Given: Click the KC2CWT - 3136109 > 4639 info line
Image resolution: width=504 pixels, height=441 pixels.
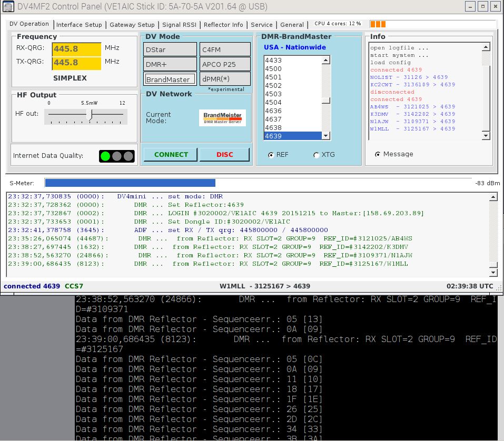Looking at the screenshot, I should (412, 85).
